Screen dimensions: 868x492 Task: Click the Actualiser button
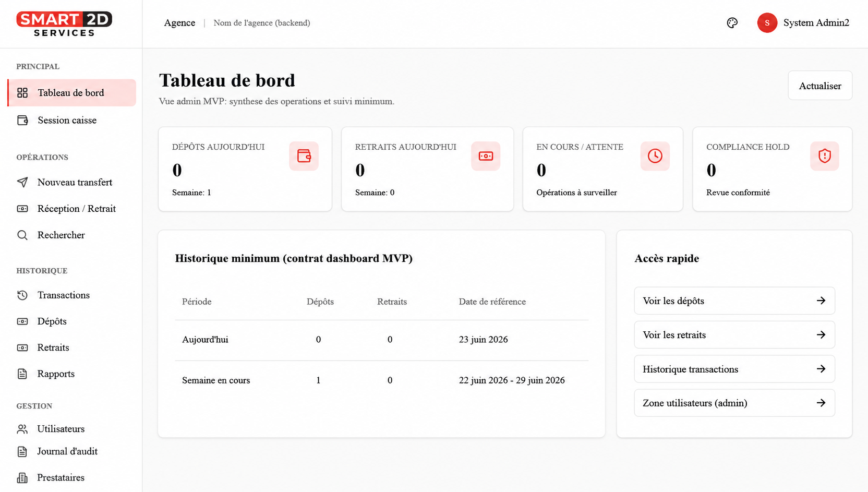point(820,86)
